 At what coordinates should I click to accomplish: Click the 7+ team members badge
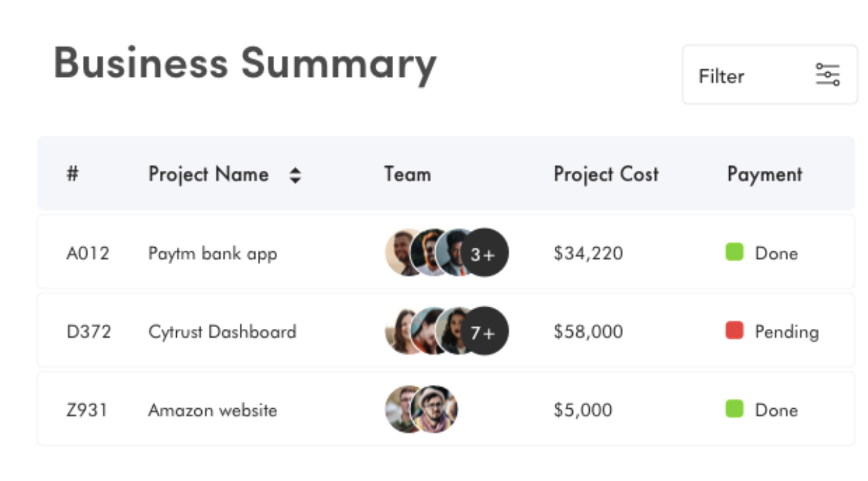tap(484, 331)
